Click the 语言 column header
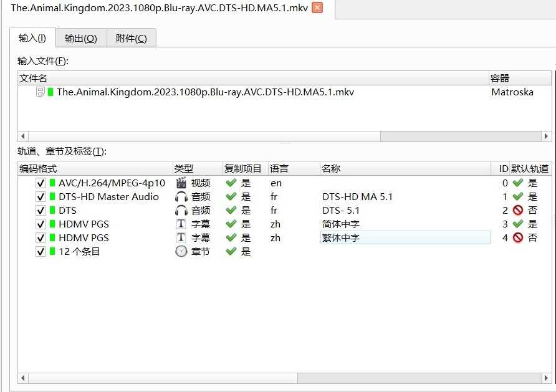 click(275, 168)
